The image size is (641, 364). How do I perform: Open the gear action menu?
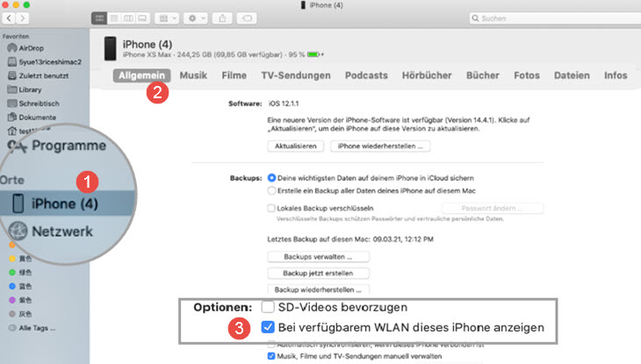point(196,18)
